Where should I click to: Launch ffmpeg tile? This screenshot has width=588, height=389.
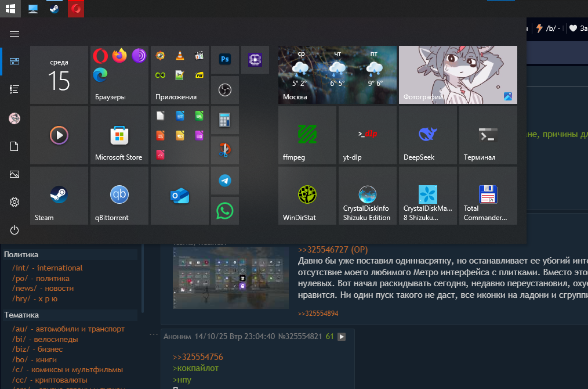[x=307, y=135]
